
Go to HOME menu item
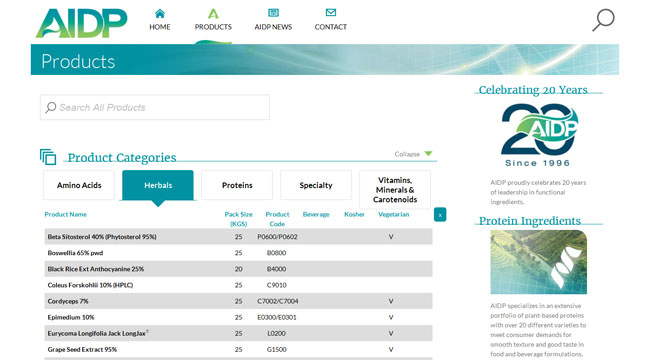tap(160, 27)
